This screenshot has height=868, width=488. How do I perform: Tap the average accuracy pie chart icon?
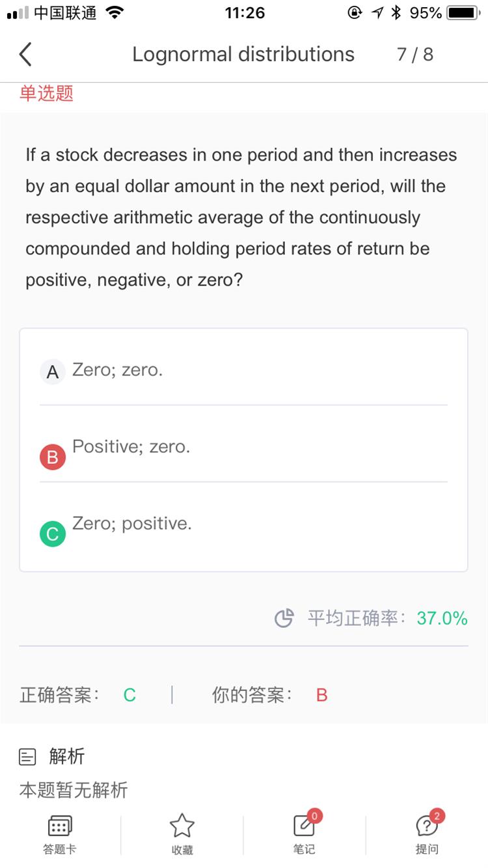click(284, 618)
